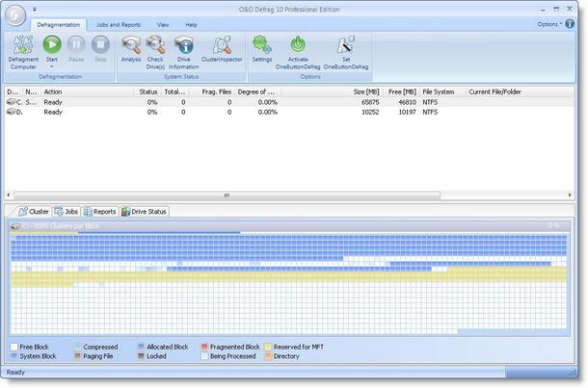Sort by the Action column header
Viewport: 588px width, 388px height.
pos(88,91)
